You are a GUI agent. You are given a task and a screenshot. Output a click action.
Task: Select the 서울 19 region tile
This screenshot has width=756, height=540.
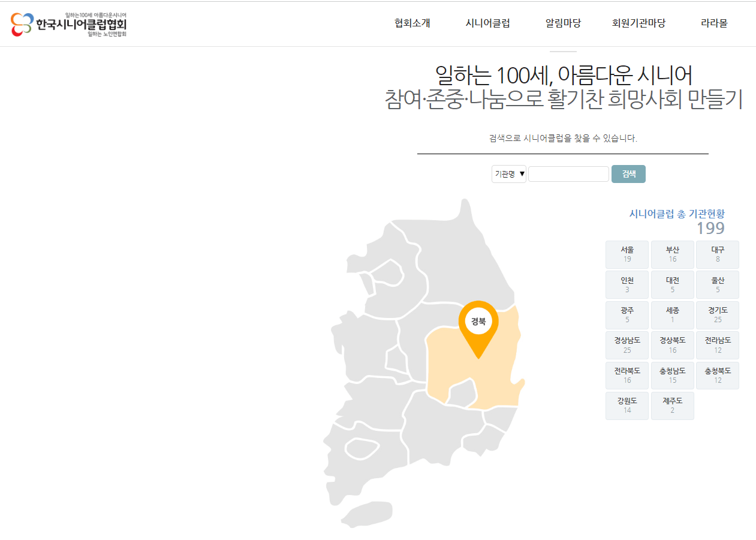[x=627, y=254]
